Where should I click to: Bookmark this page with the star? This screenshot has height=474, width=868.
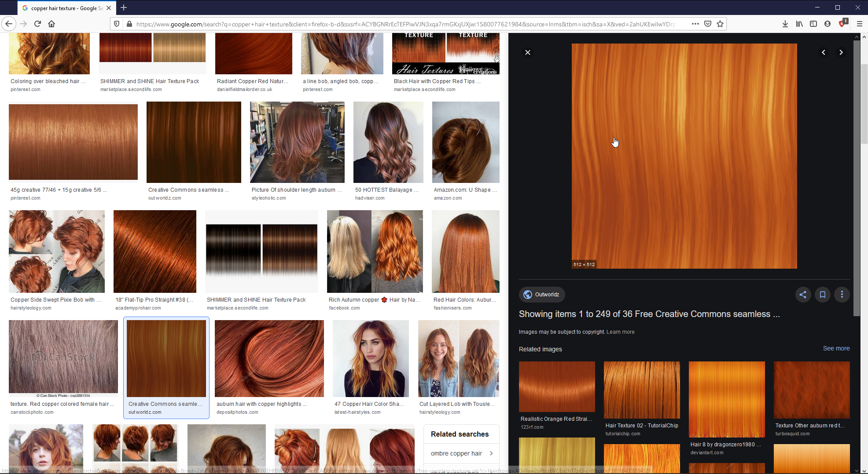[x=720, y=24]
